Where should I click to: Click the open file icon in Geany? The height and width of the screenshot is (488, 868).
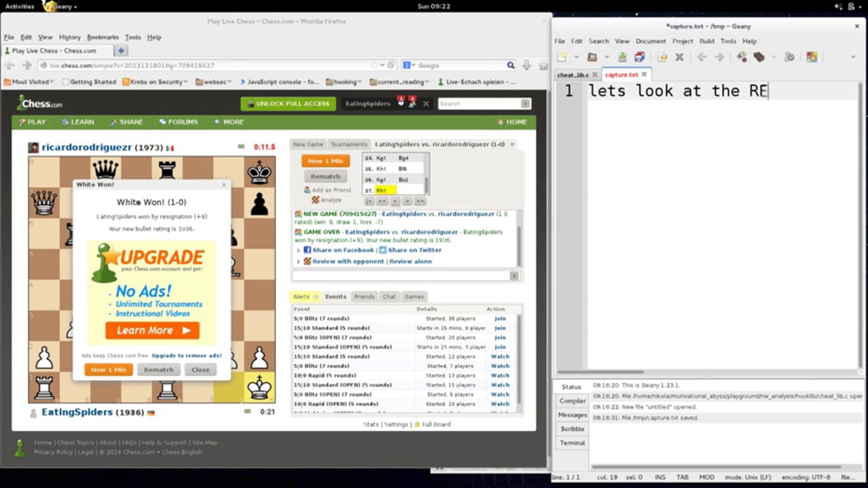[x=592, y=57]
